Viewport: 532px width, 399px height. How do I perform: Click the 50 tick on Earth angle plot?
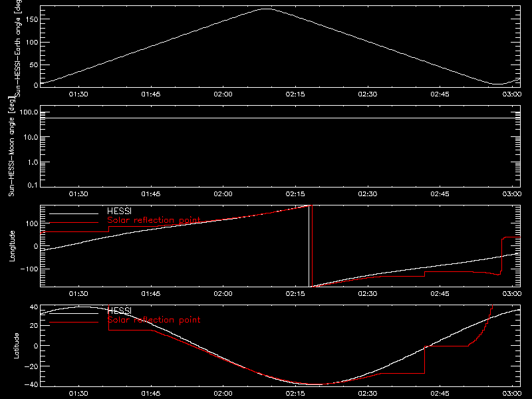point(34,65)
